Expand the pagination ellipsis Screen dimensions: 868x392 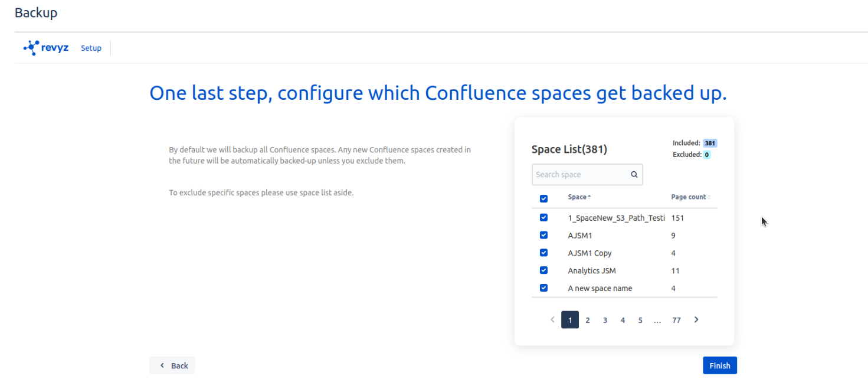tap(657, 320)
